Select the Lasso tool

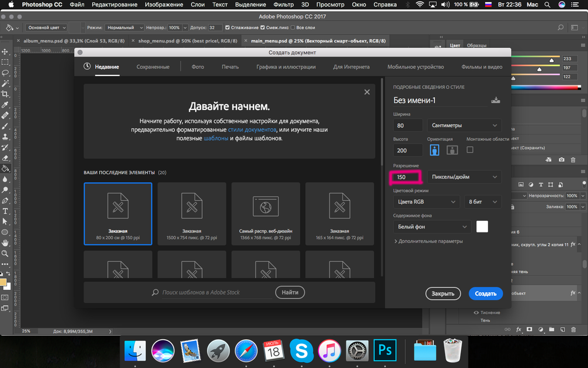pyautogui.click(x=5, y=72)
